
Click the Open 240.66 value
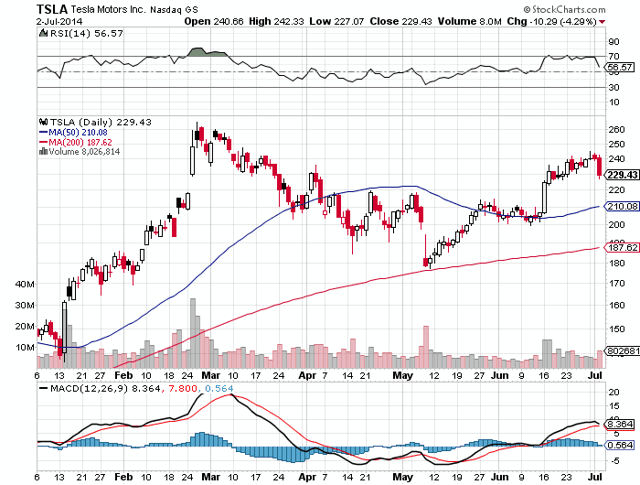coord(214,22)
